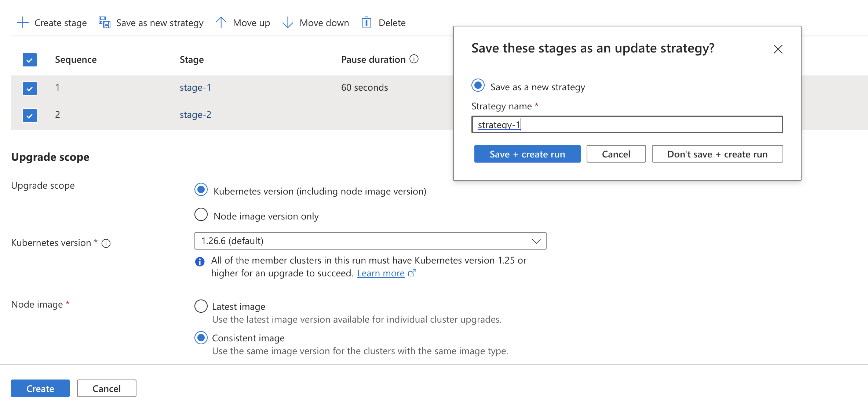Click the Strategy name input field
The height and width of the screenshot is (403, 868).
point(627,124)
